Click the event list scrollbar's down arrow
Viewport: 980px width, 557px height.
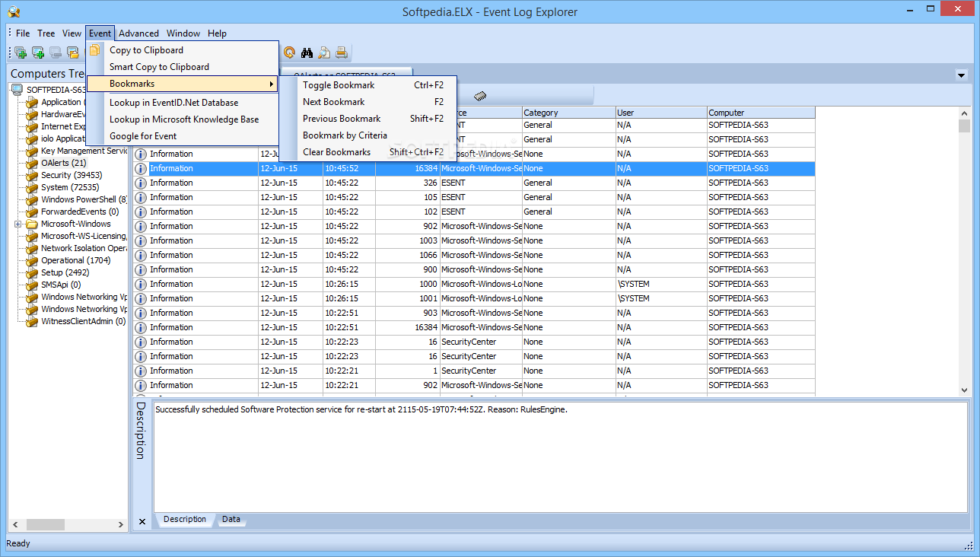tap(964, 390)
